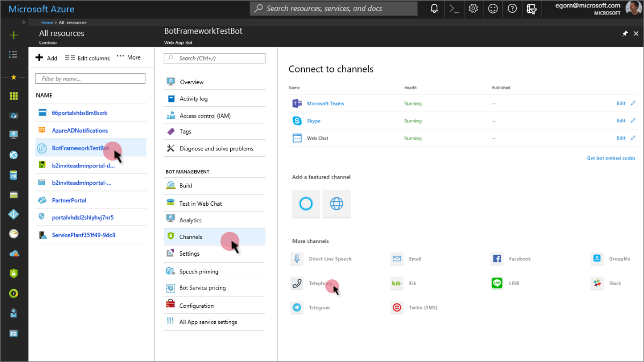
Task: Click Edit link for Skype channel
Action: pyautogui.click(x=621, y=121)
